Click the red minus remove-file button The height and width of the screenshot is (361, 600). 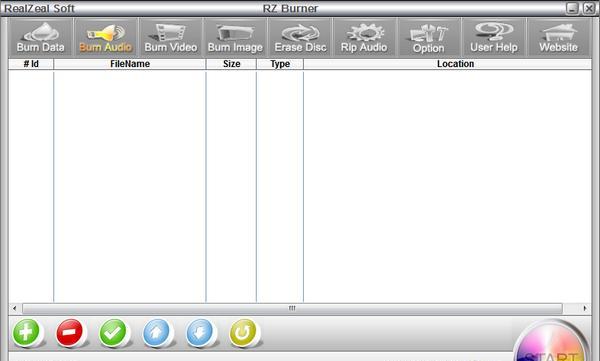tap(69, 332)
